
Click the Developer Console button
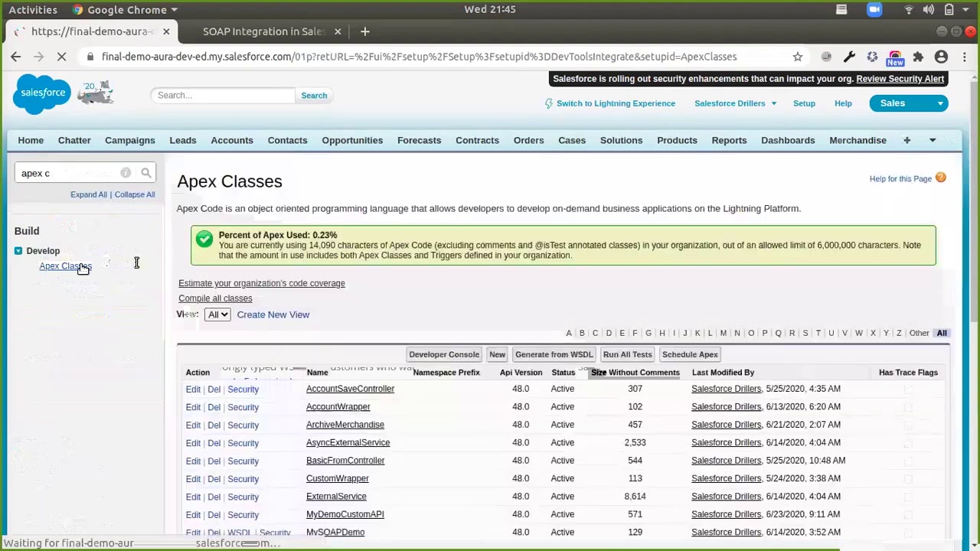(x=444, y=354)
